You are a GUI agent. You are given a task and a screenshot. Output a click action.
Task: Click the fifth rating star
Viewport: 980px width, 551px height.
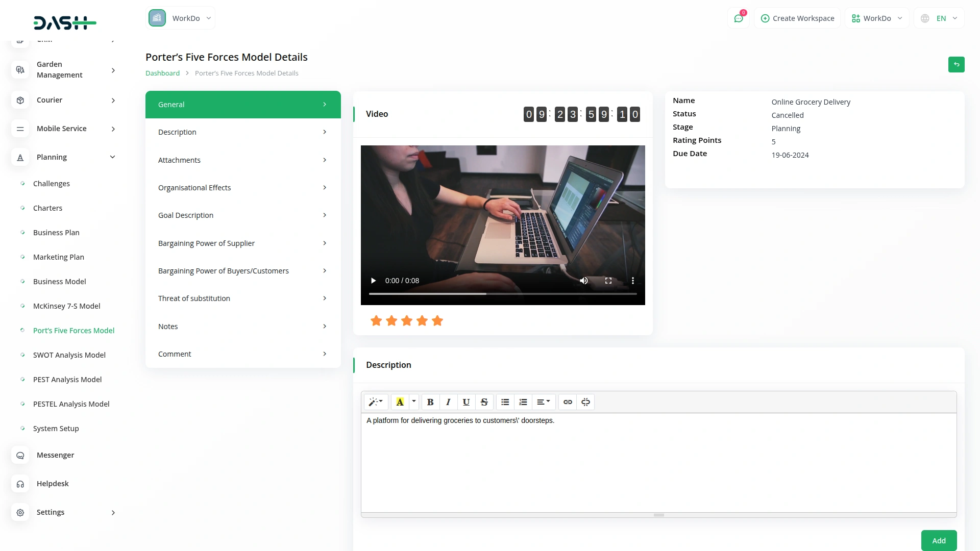pyautogui.click(x=437, y=321)
